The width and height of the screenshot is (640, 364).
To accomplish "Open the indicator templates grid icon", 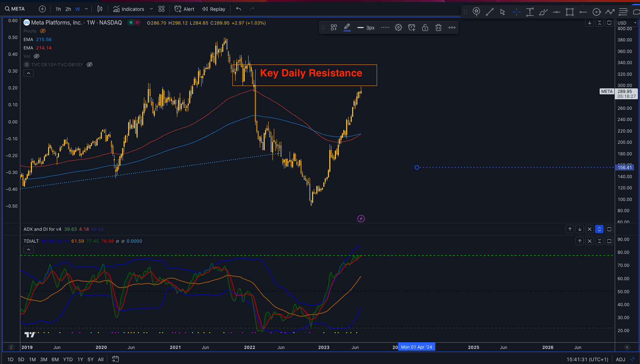I will [161, 9].
